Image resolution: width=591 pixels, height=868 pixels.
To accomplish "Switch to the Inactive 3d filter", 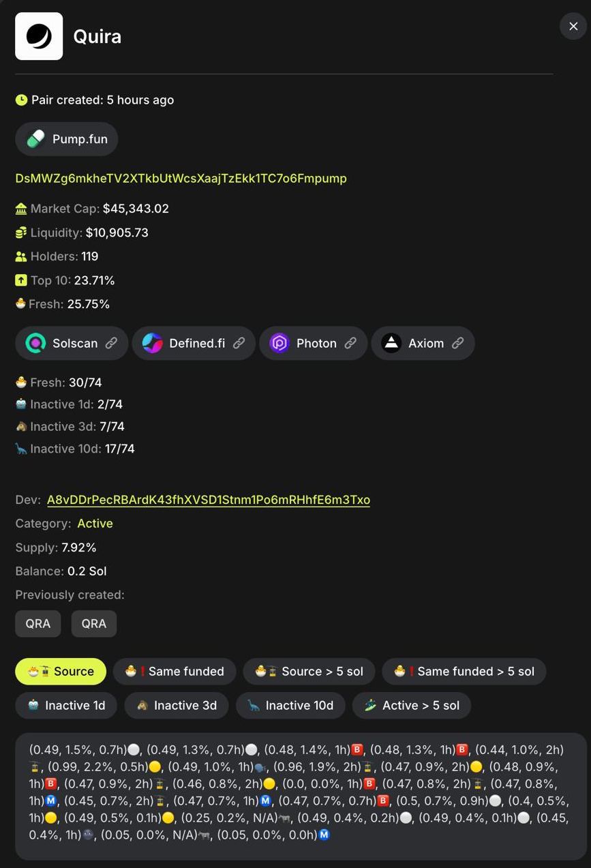I will [x=176, y=706].
